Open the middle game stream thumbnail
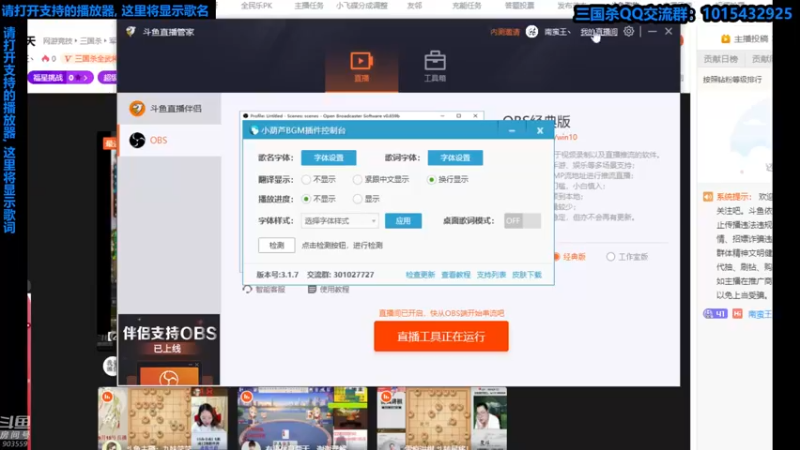Viewport: 800px width, 450px height. (302, 418)
